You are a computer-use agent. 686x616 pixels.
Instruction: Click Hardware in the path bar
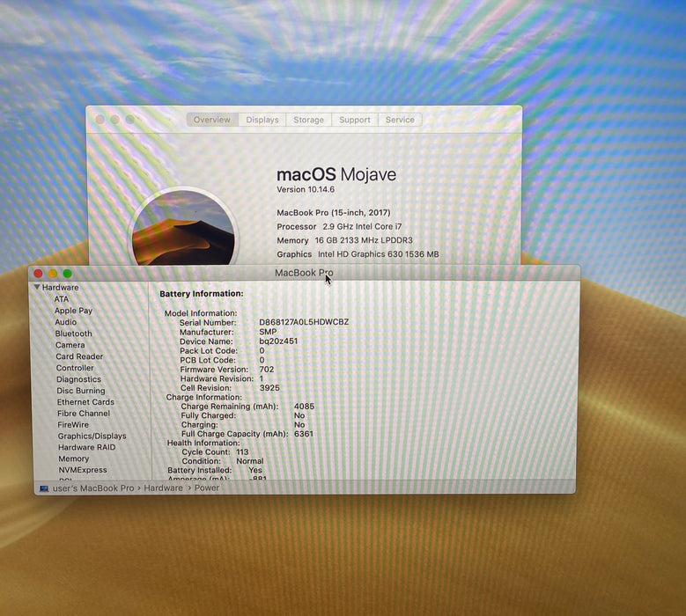pos(163,488)
